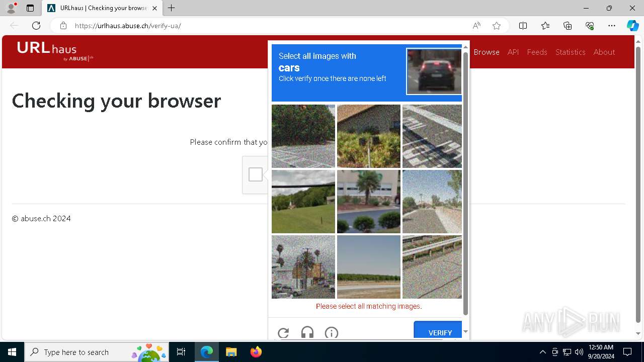Click the taskbar search box
The width and height of the screenshot is (644, 362).
97,352
